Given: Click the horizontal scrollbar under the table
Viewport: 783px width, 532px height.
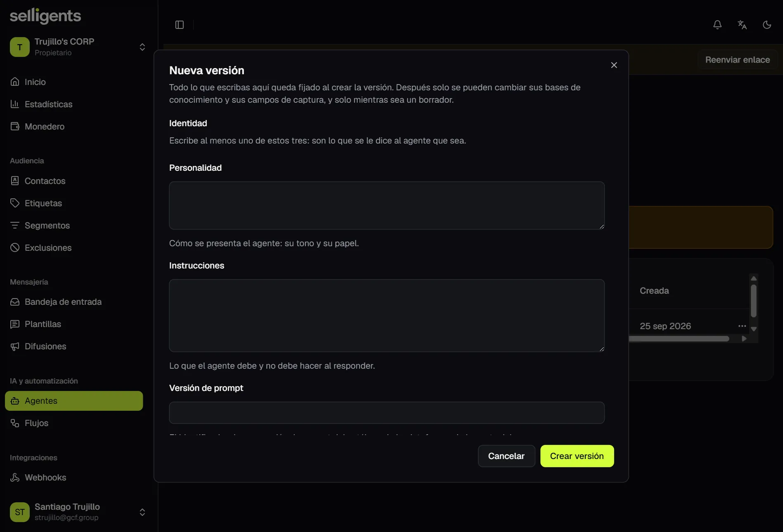Looking at the screenshot, I should click(679, 339).
